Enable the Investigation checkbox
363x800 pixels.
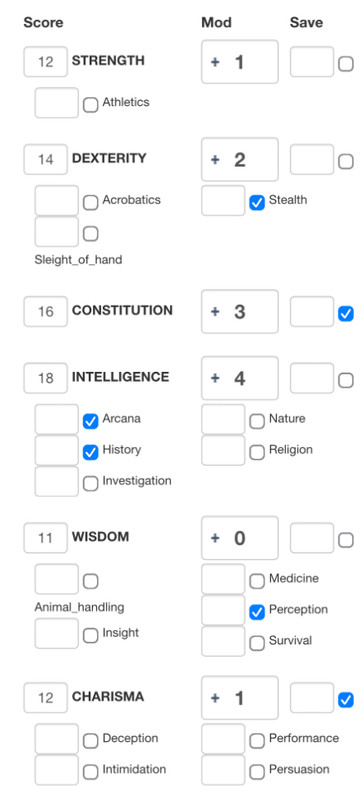(x=90, y=484)
